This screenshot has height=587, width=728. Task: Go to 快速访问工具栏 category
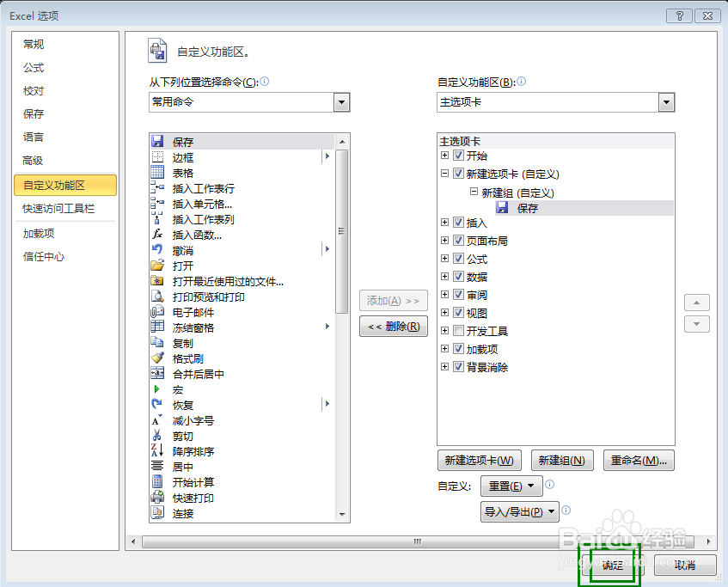[58, 209]
